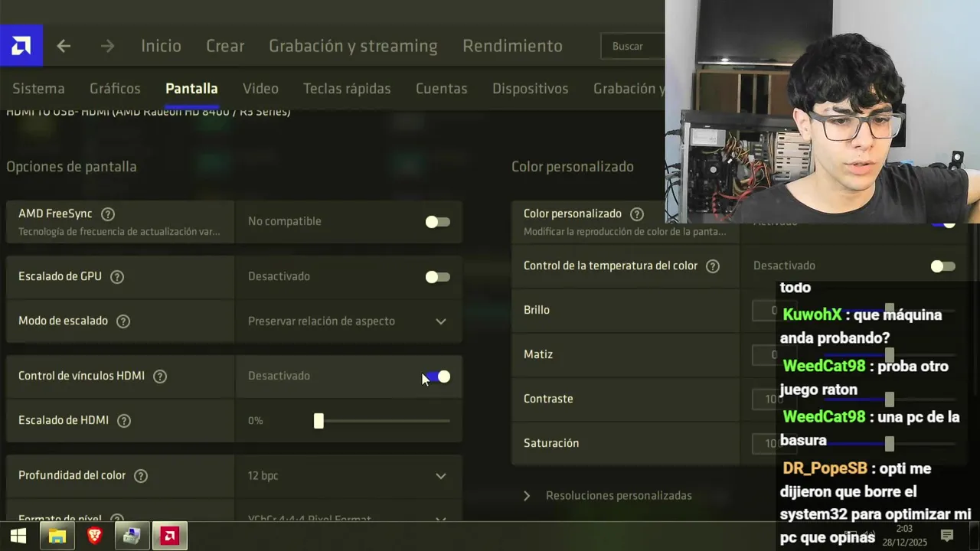Click KuwohX chat username
This screenshot has height=551, width=980.
812,315
